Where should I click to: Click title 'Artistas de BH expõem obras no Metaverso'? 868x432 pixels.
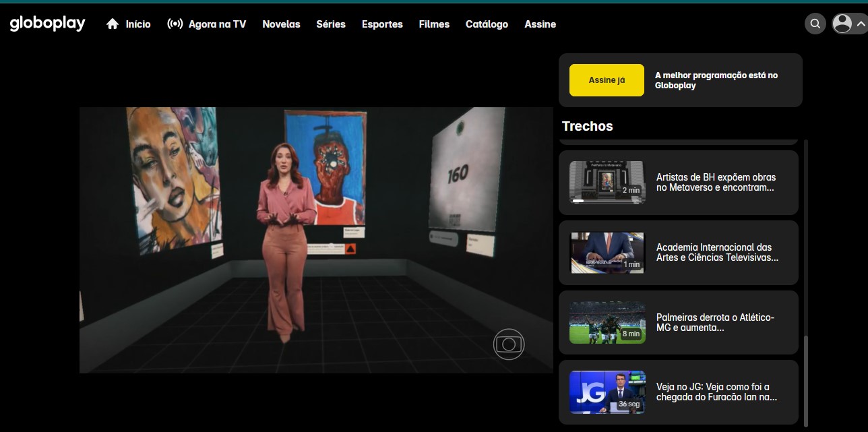click(x=716, y=182)
